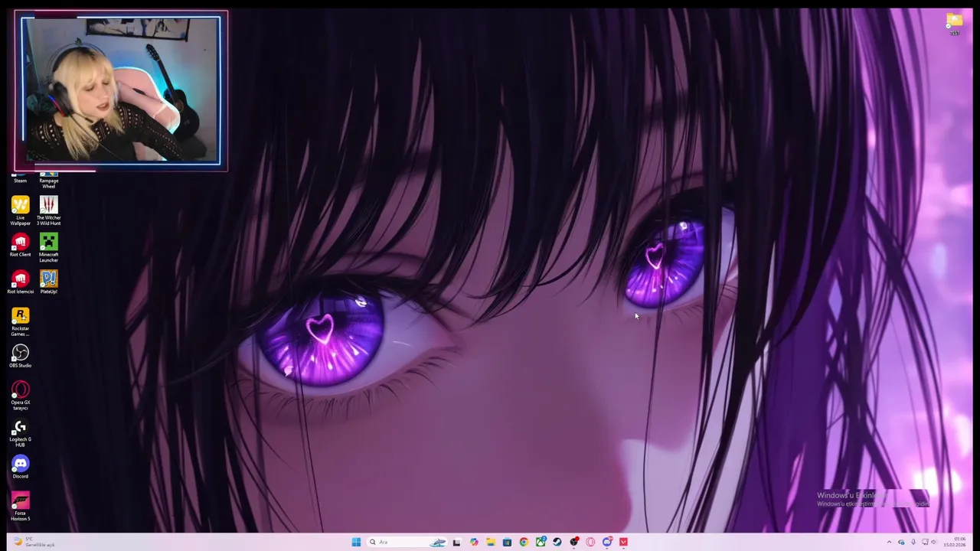The image size is (980, 551).
Task: Open File Explorer from the taskbar
Action: coord(491,542)
